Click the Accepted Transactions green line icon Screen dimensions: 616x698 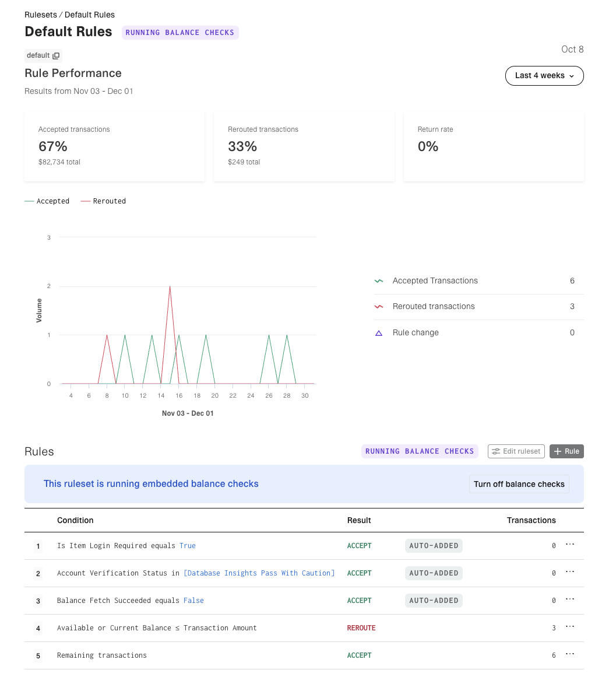pyautogui.click(x=379, y=281)
